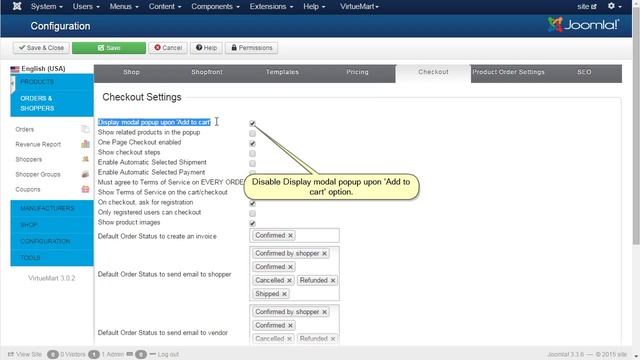Uncheck Display modal popup upon Add to cart
640x360 pixels.
[252, 123]
